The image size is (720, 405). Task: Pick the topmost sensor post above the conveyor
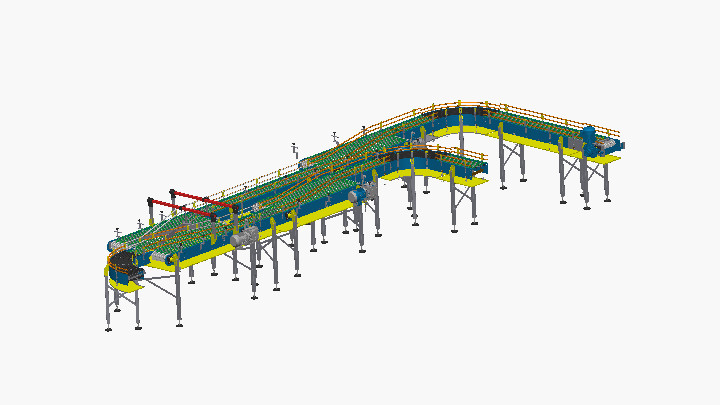(x=335, y=134)
